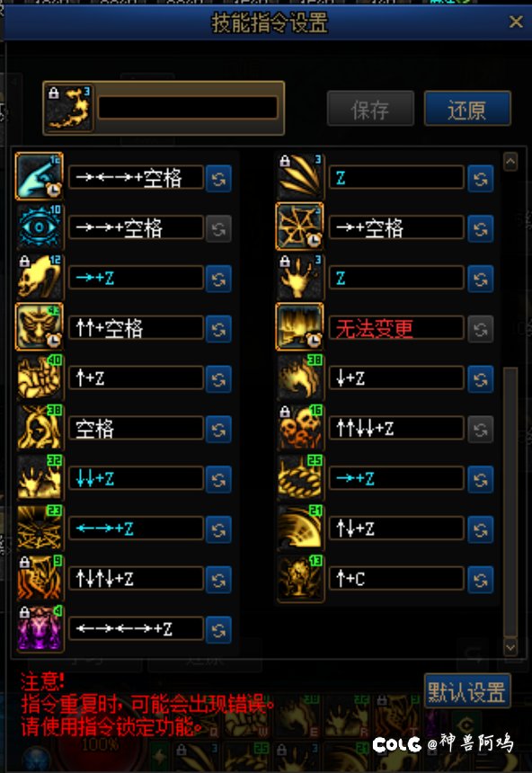The width and height of the screenshot is (532, 773).
Task: Reset command for ↑+C skill
Action: tap(480, 579)
